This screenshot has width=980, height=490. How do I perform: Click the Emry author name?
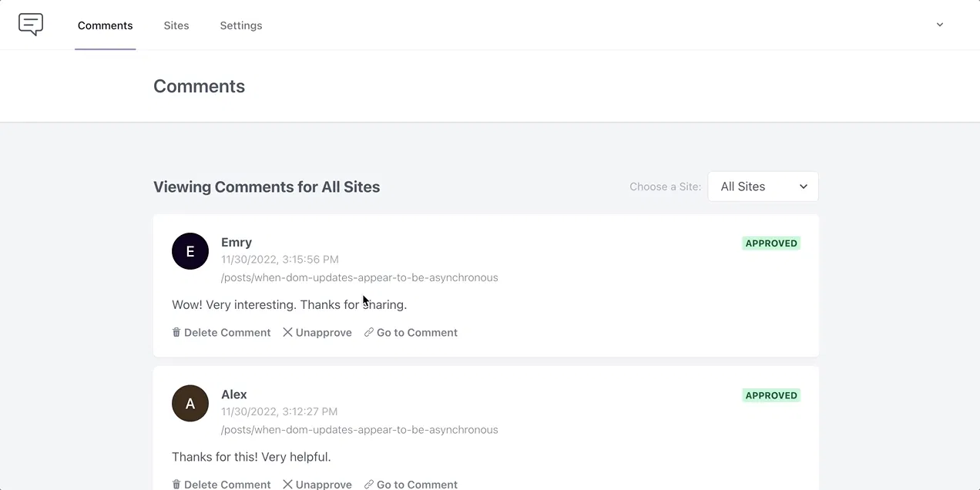[x=237, y=242]
